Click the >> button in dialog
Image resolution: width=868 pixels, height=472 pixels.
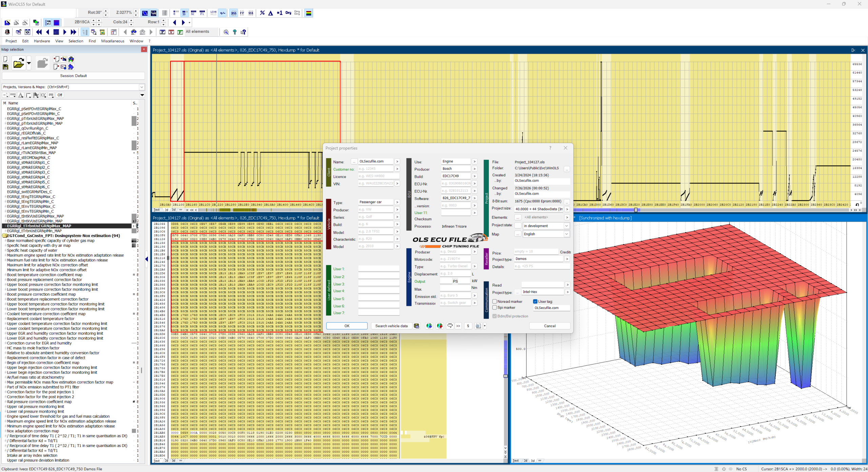click(x=458, y=326)
